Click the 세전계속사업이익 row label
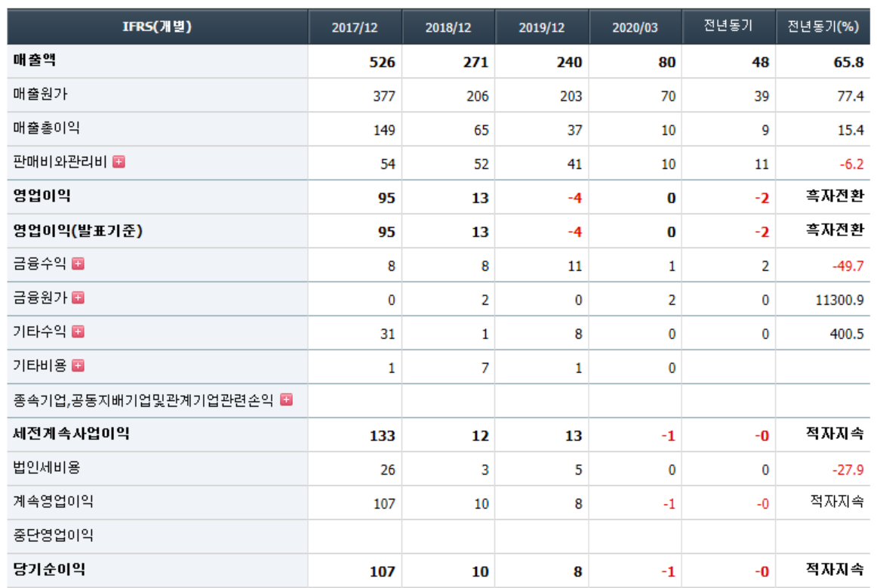877x588 pixels. 71,433
